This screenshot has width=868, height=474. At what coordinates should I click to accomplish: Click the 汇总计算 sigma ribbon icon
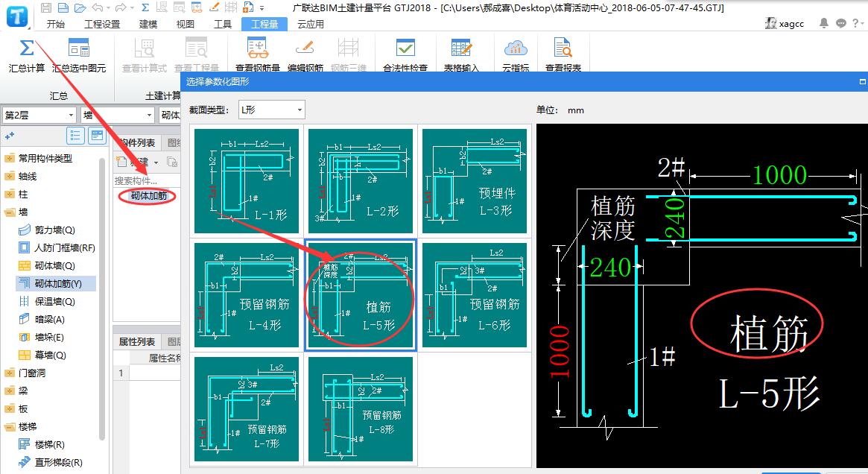point(27,48)
